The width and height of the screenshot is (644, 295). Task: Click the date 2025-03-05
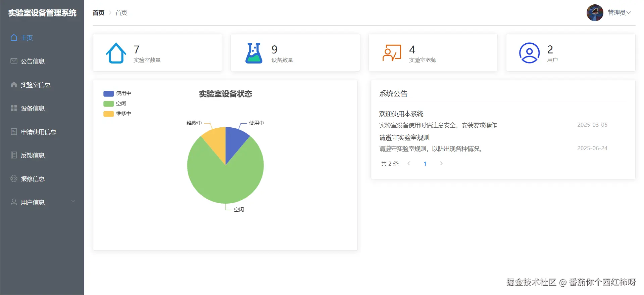592,125
